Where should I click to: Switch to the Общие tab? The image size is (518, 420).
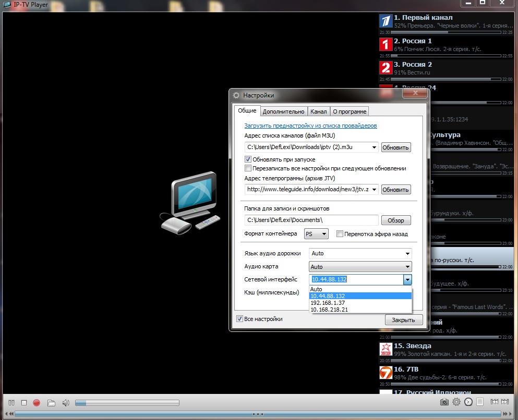point(247,110)
